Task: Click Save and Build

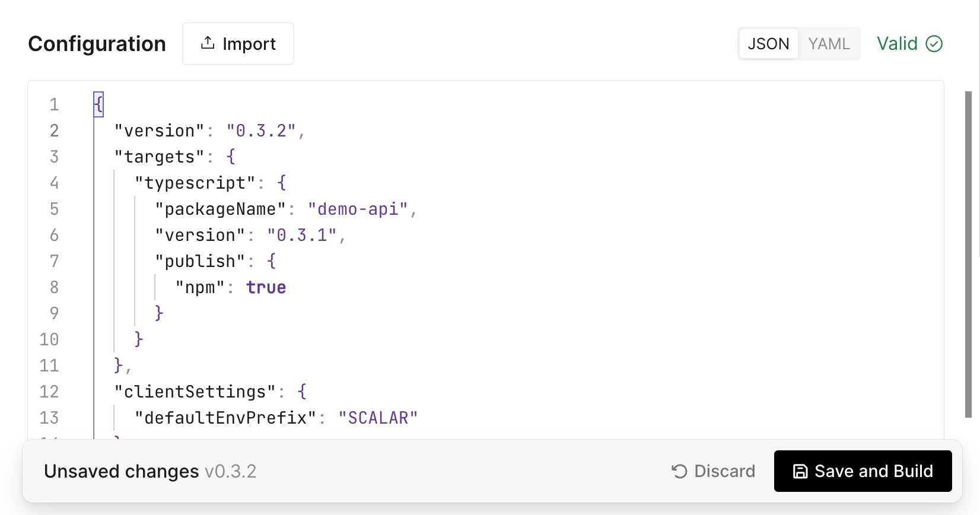Action: (863, 471)
